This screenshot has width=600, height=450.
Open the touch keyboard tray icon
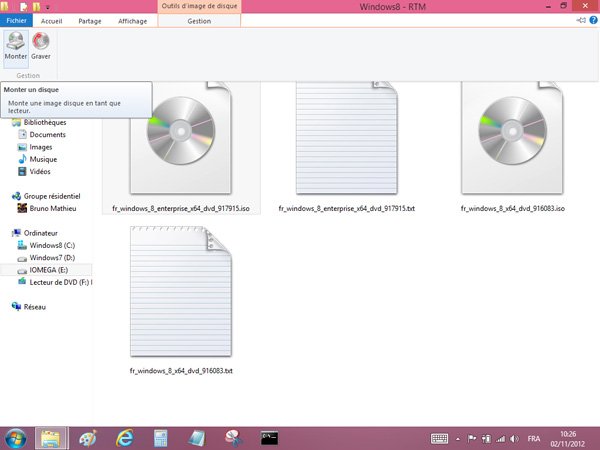(439, 439)
